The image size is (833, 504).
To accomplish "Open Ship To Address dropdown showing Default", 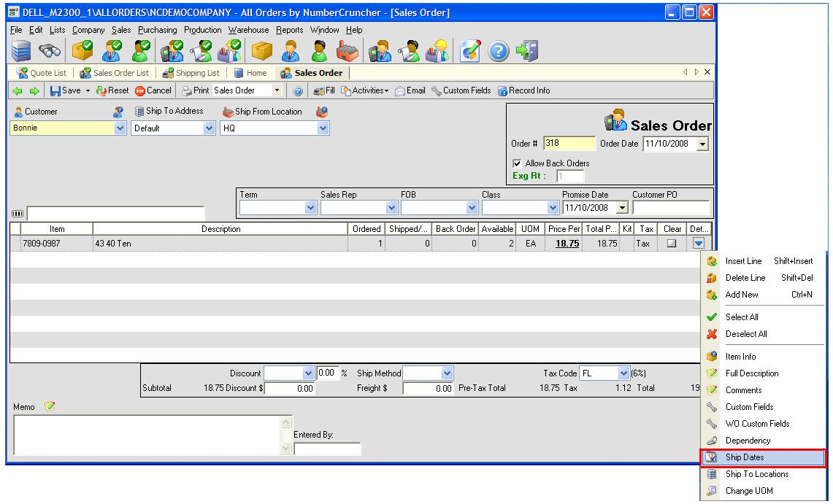I will (x=210, y=128).
